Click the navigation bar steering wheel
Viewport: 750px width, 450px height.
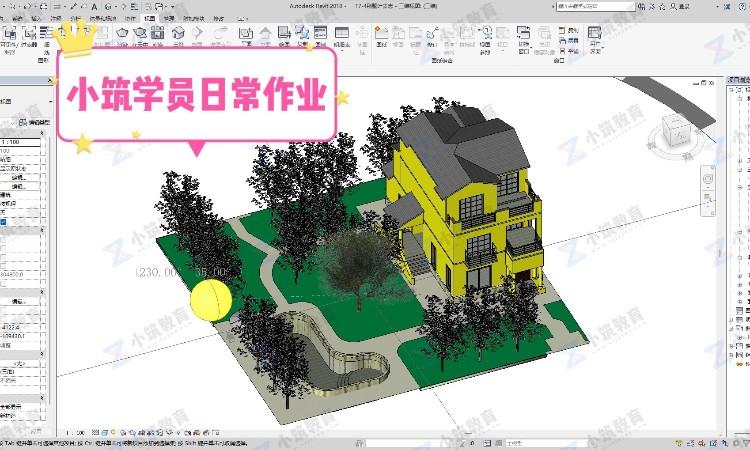click(709, 179)
